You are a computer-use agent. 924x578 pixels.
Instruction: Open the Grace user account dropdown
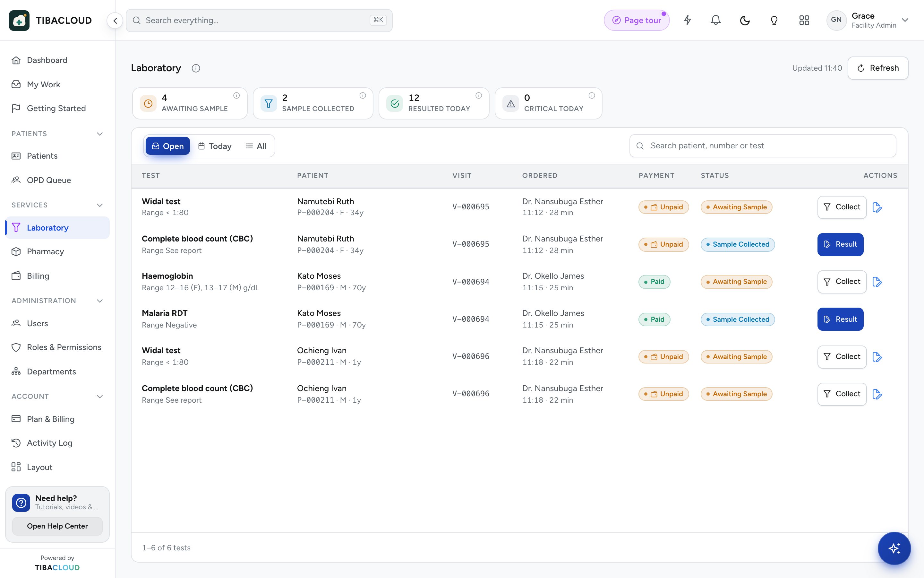(868, 20)
